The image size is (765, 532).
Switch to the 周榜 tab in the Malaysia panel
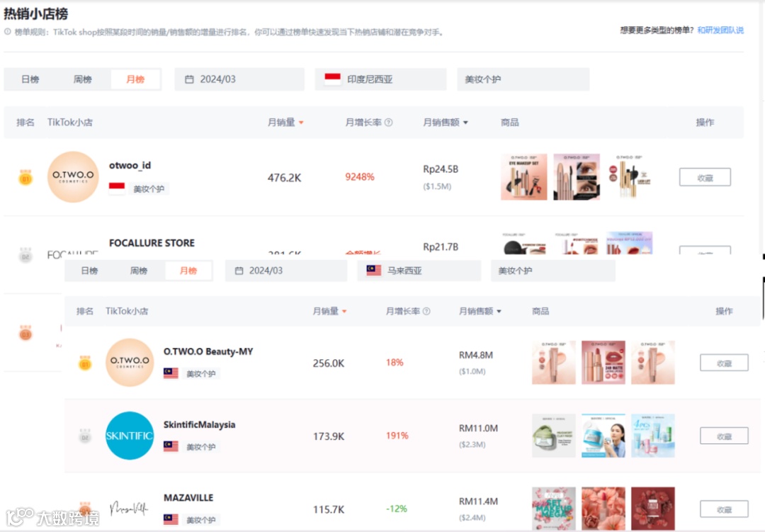point(139,270)
